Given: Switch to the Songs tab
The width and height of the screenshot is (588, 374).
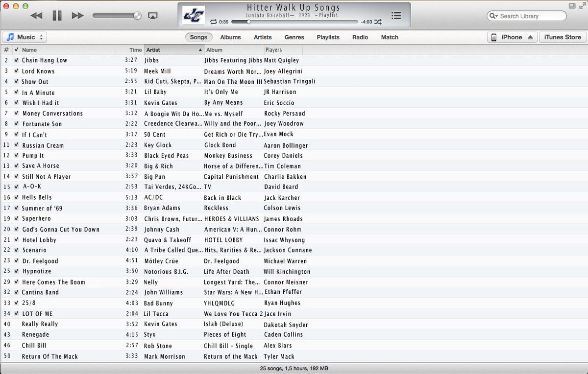Looking at the screenshot, I should coord(198,37).
